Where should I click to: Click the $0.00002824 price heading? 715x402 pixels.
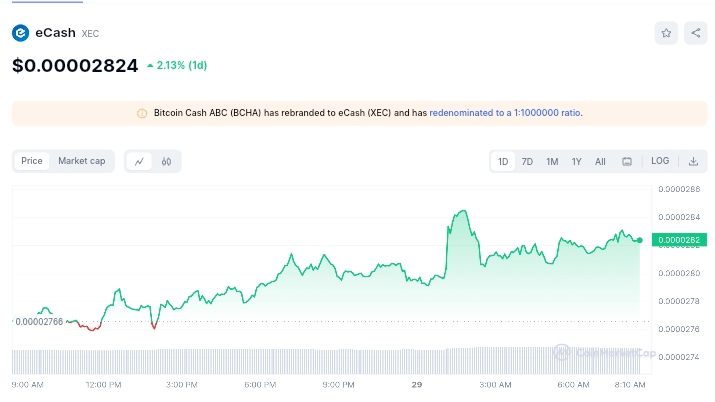75,66
